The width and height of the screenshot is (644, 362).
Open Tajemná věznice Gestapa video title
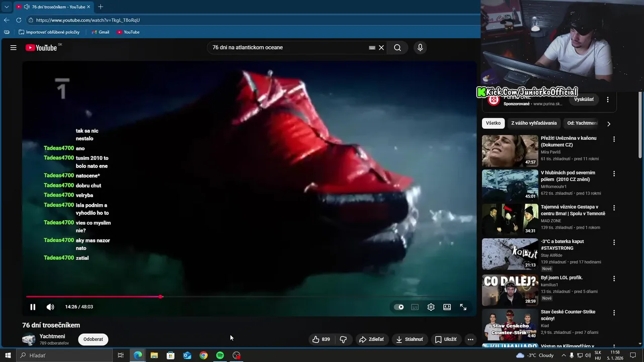click(x=573, y=210)
